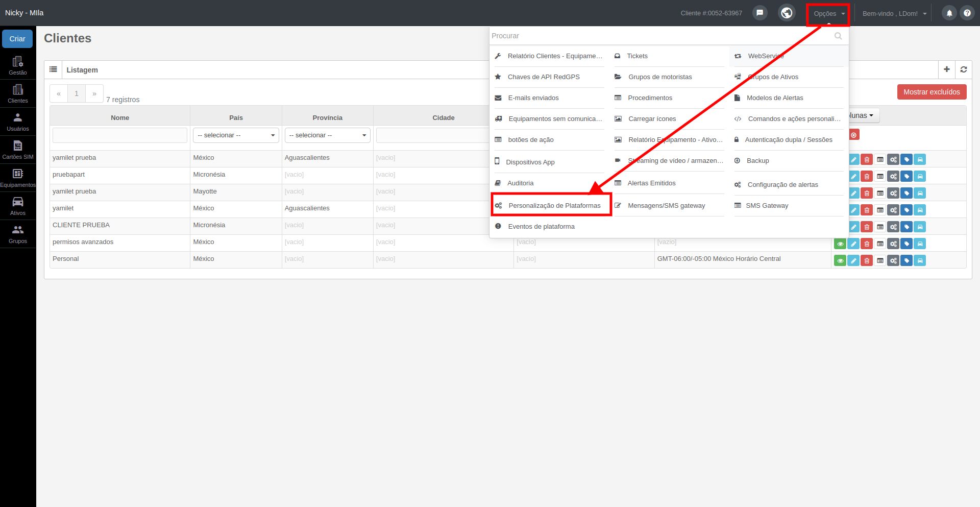Click the pencil edit icon for Personal
The width and height of the screenshot is (980, 507).
[853, 260]
